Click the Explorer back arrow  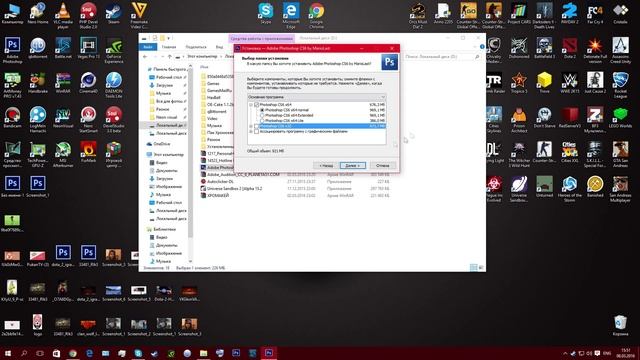(145, 57)
